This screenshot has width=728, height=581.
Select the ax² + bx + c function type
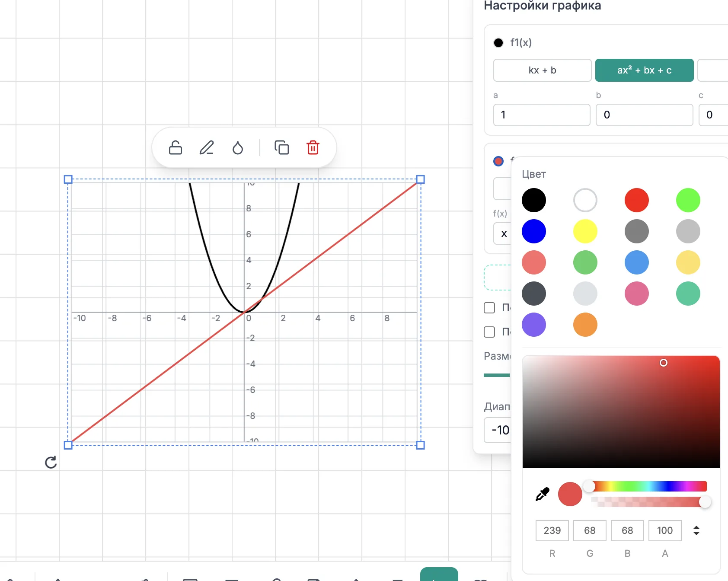tap(645, 70)
